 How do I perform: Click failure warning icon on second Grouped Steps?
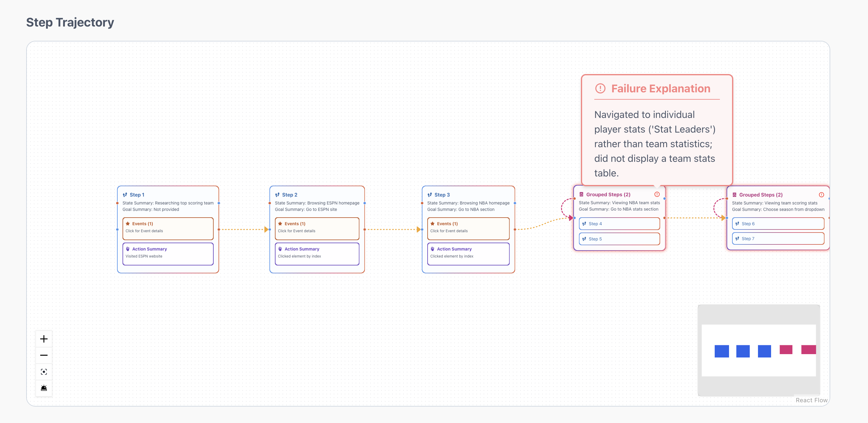(821, 195)
